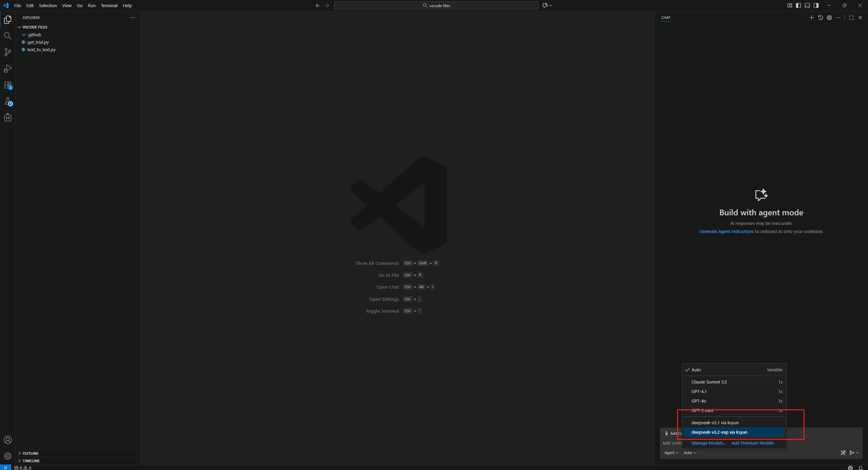The height and width of the screenshot is (470, 868).
Task: Open get_trial.py file
Action: pos(38,42)
